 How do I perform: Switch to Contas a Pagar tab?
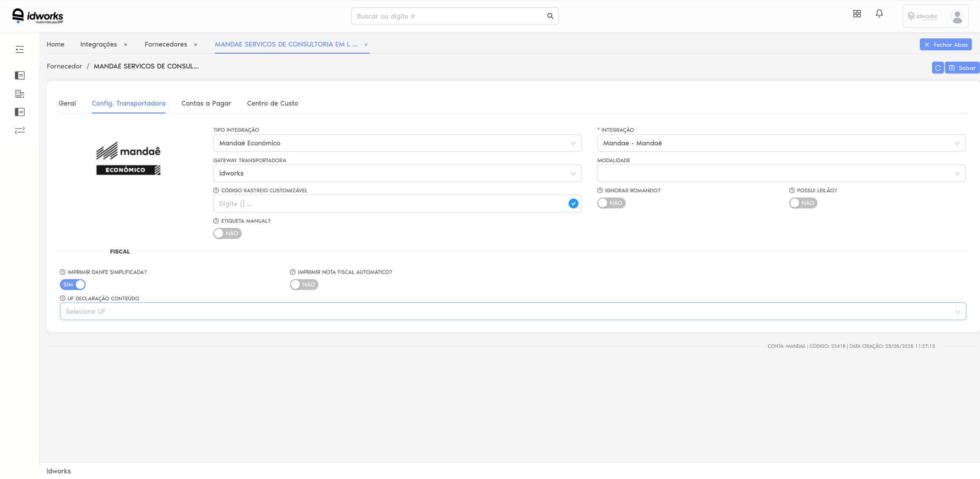[x=206, y=103]
